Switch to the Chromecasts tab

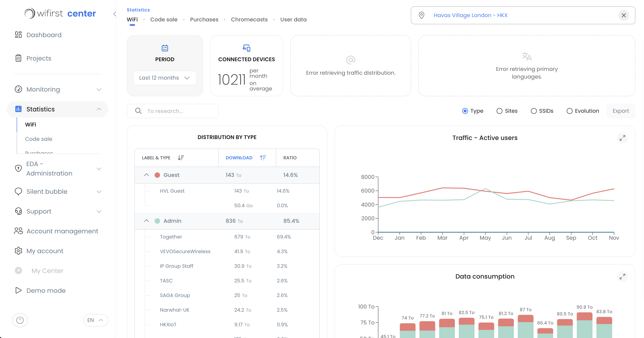tap(249, 20)
